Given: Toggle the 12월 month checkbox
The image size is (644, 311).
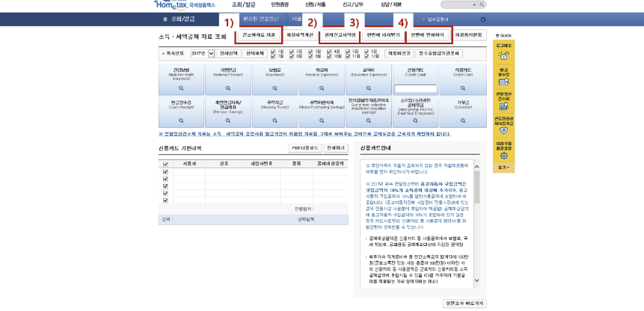Looking at the screenshot, I should (367, 56).
